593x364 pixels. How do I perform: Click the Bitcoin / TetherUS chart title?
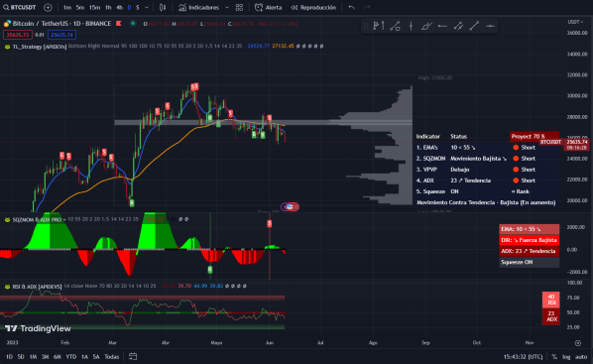(61, 24)
